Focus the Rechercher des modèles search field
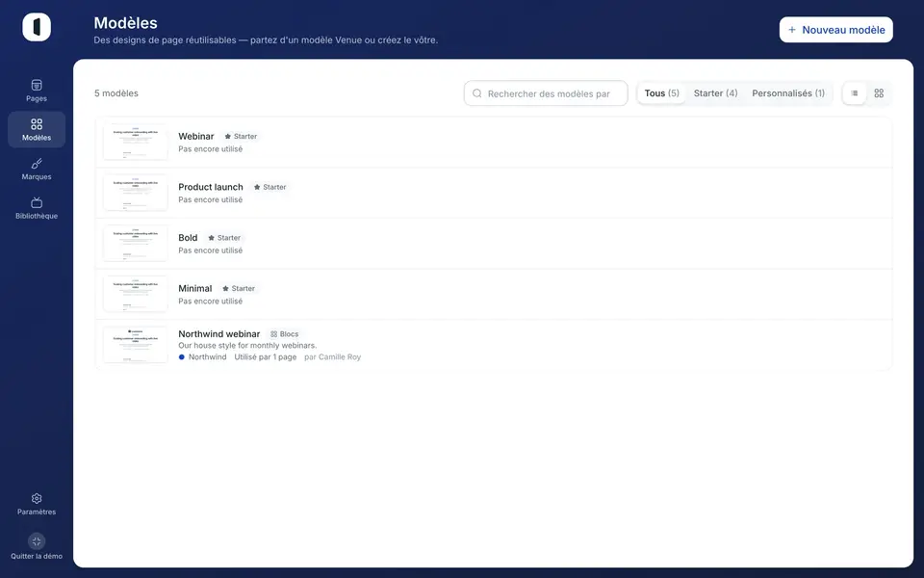The image size is (924, 578). 546,93
